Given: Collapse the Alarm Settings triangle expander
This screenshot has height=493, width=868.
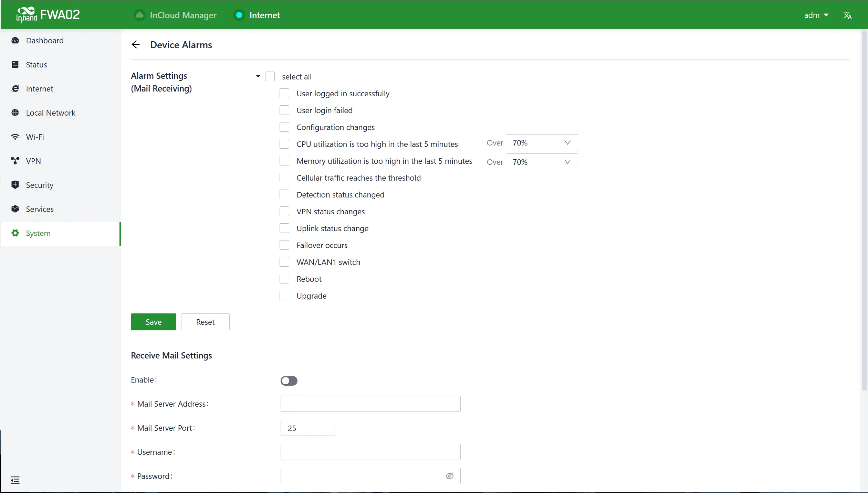Looking at the screenshot, I should coord(258,76).
